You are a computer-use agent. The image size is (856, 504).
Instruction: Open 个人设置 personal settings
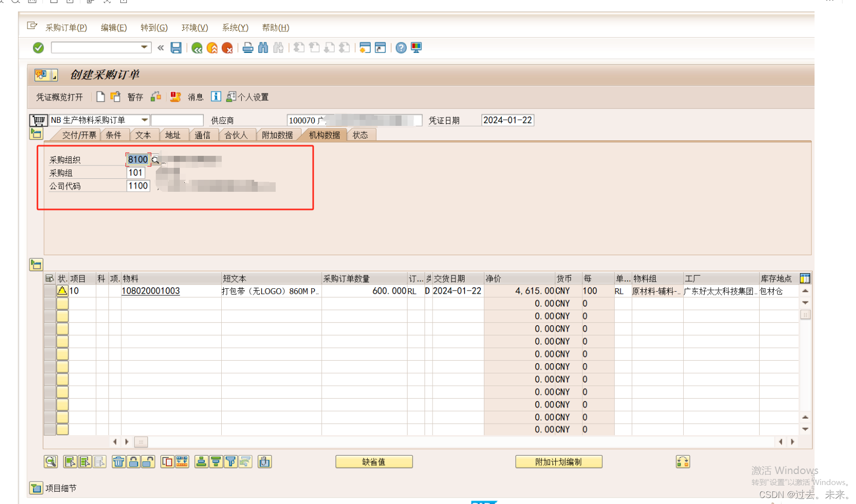pos(248,97)
